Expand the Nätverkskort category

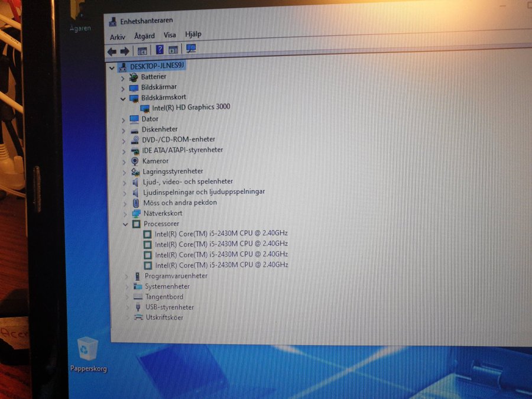click(x=125, y=213)
